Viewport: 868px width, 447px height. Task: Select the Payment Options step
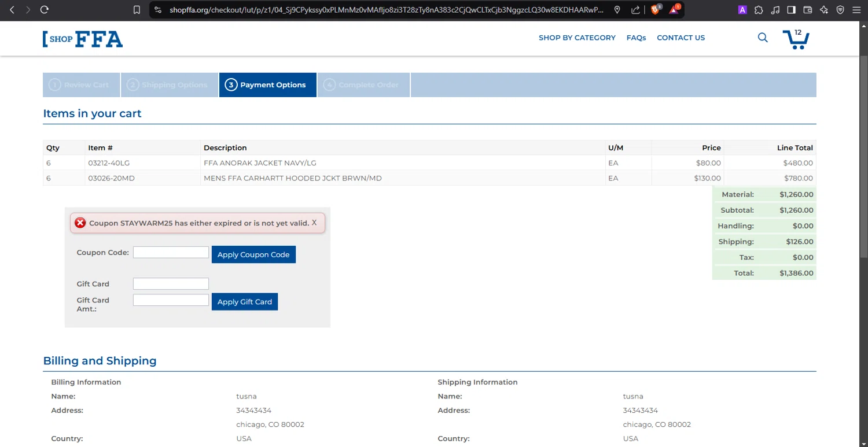tap(267, 85)
